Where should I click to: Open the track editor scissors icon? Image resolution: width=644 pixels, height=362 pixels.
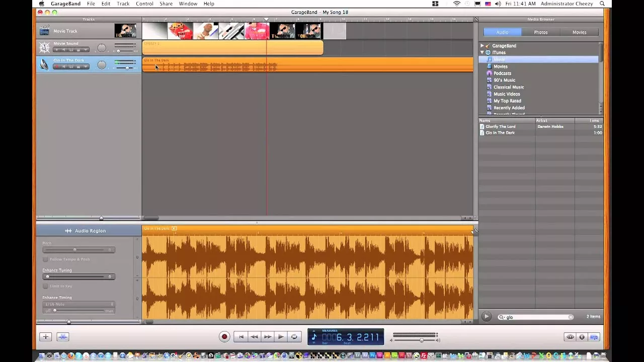(62, 337)
